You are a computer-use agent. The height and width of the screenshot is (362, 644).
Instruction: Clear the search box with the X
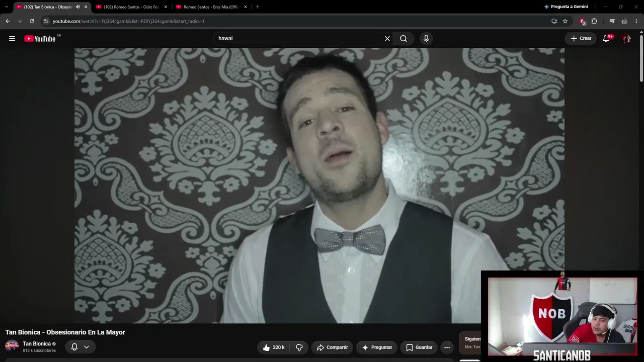pyautogui.click(x=387, y=39)
